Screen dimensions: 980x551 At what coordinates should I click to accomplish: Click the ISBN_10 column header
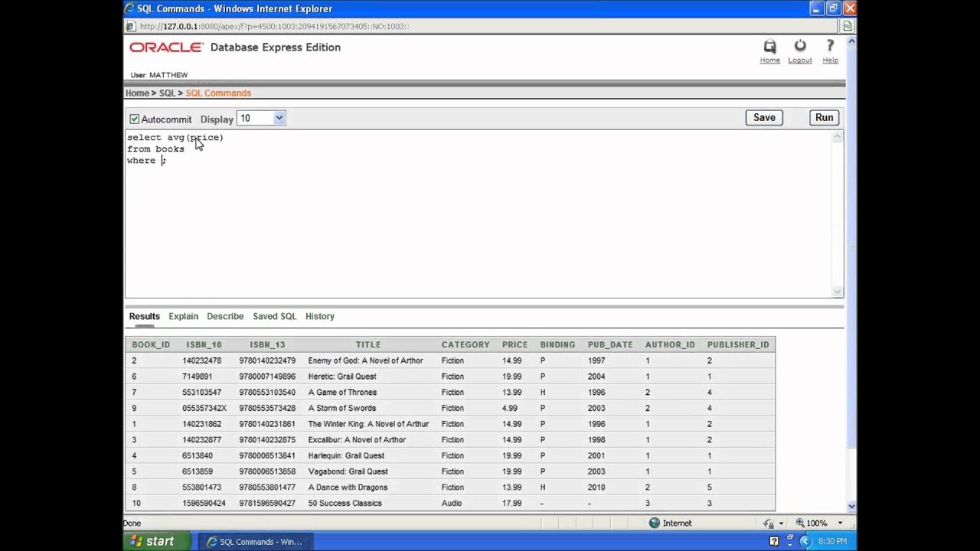tap(204, 344)
